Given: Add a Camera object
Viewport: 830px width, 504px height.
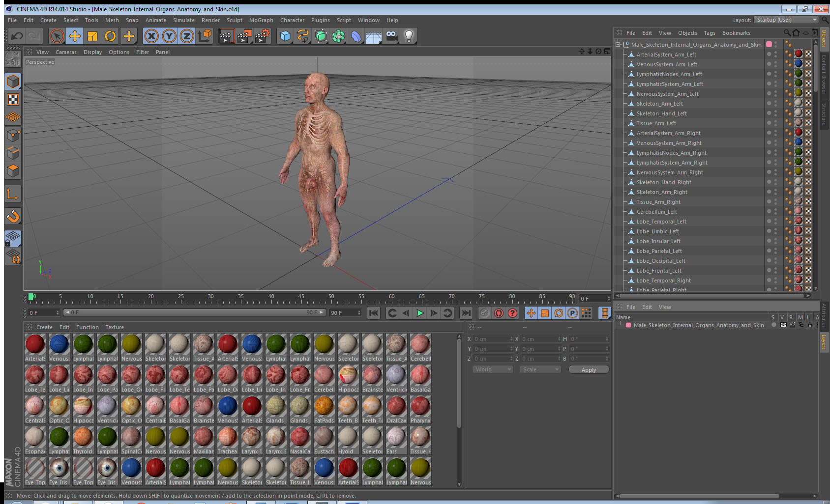Looking at the screenshot, I should [391, 36].
